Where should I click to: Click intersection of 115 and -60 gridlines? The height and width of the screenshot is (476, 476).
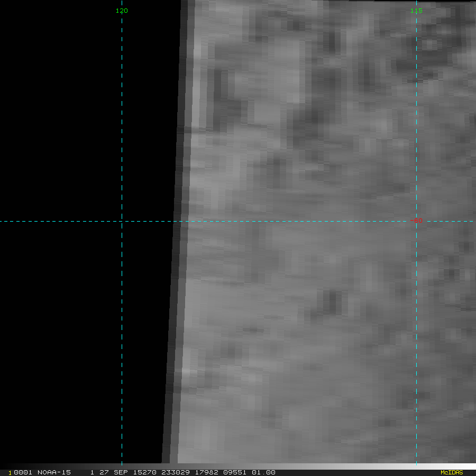point(416,222)
